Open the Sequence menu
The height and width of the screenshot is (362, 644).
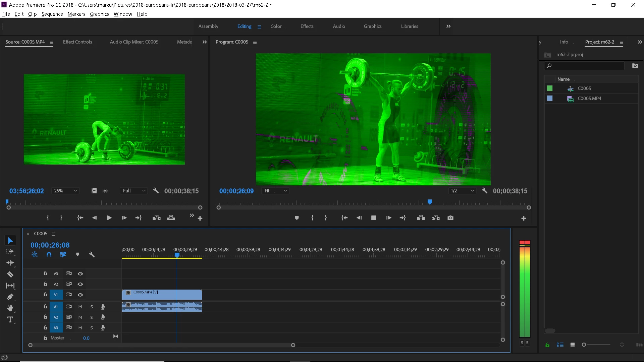click(52, 14)
